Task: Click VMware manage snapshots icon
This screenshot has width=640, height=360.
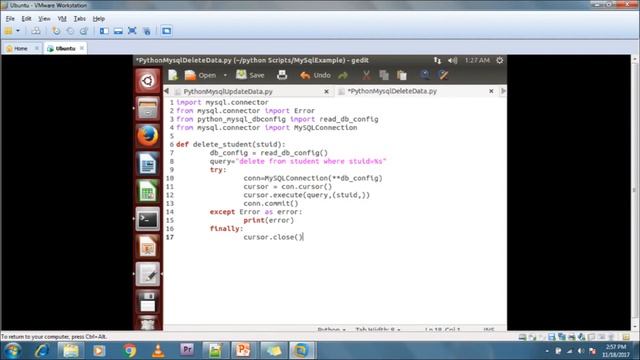Action: coord(84,31)
